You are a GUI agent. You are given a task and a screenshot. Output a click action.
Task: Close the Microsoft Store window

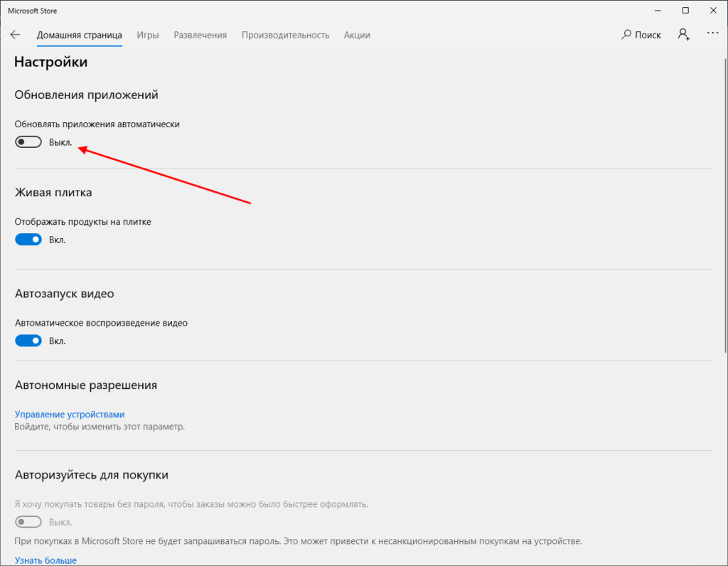(713, 10)
